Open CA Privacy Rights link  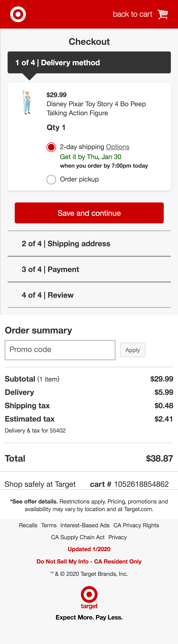(136, 525)
